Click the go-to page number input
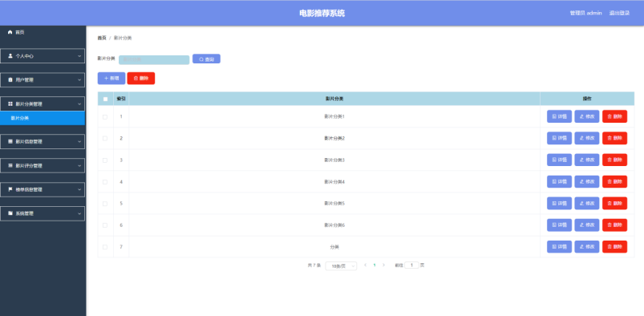Screen dimensions: 644x316 [411, 265]
